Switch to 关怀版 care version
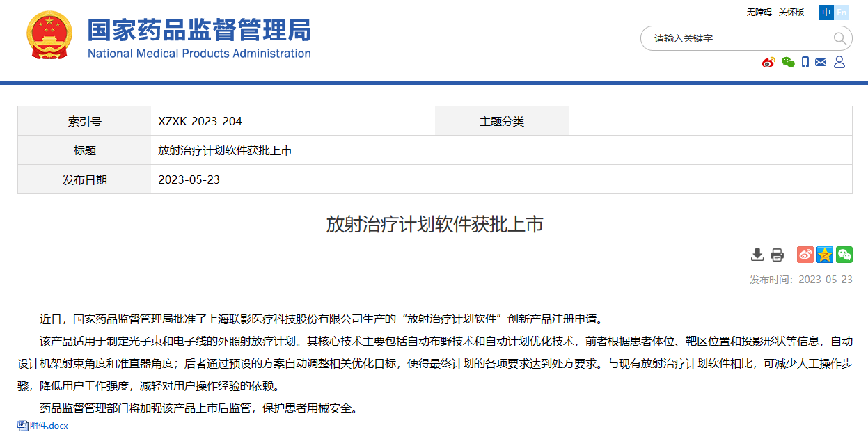The image size is (868, 448). pos(791,13)
